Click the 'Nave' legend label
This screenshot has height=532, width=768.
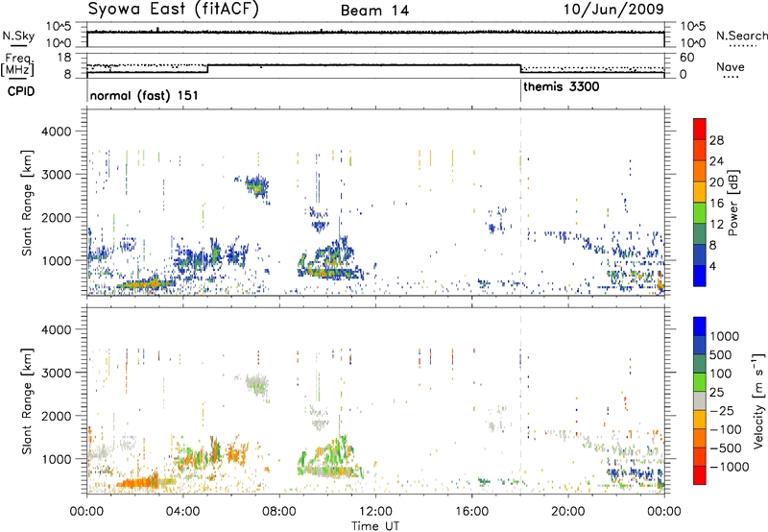point(731,66)
